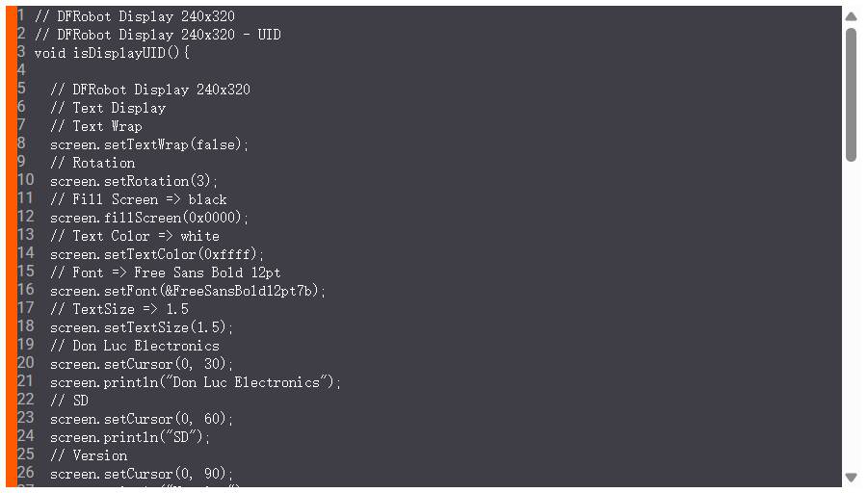Screen dimensions: 868x493
Task: Click the println "Don Luc Electronics" line
Action: 196,382
